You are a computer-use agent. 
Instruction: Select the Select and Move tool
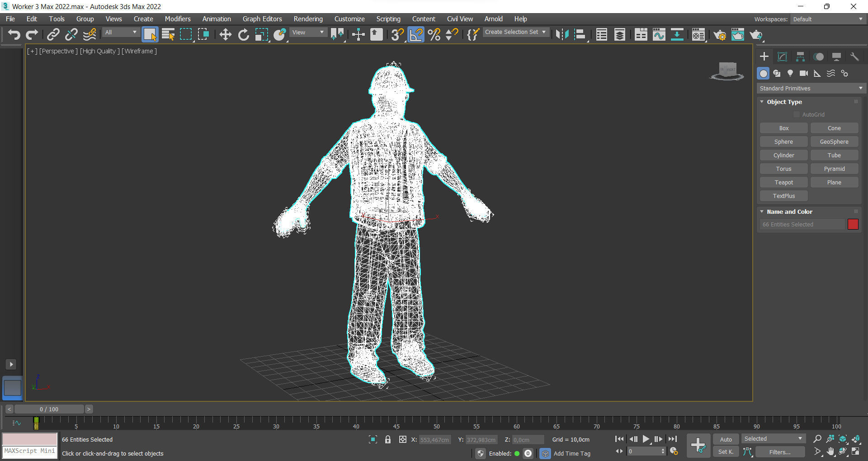tap(225, 35)
